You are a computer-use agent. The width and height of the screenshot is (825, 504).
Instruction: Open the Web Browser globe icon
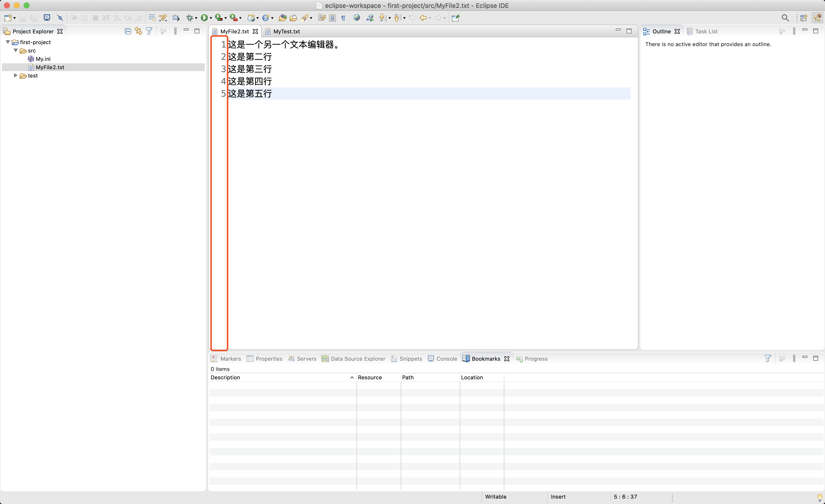(x=357, y=18)
